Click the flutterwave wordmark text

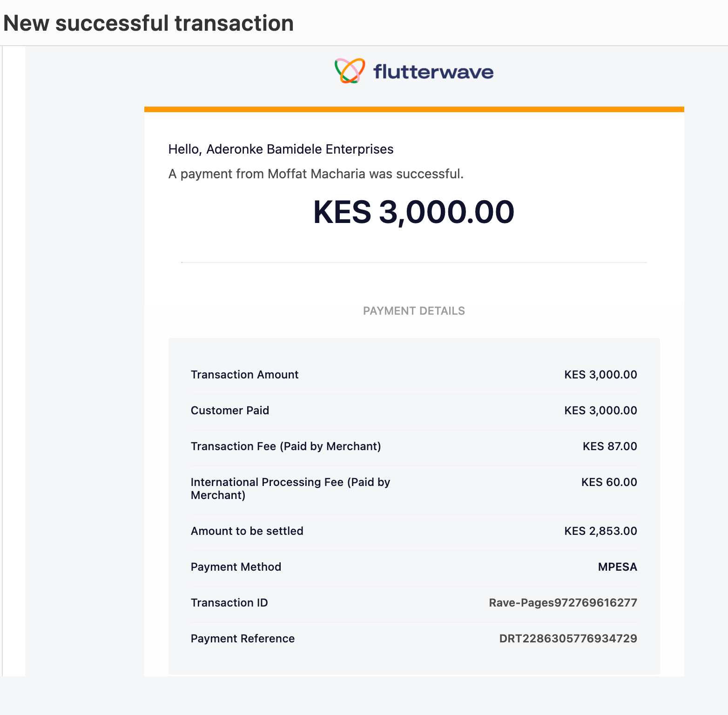(x=433, y=72)
